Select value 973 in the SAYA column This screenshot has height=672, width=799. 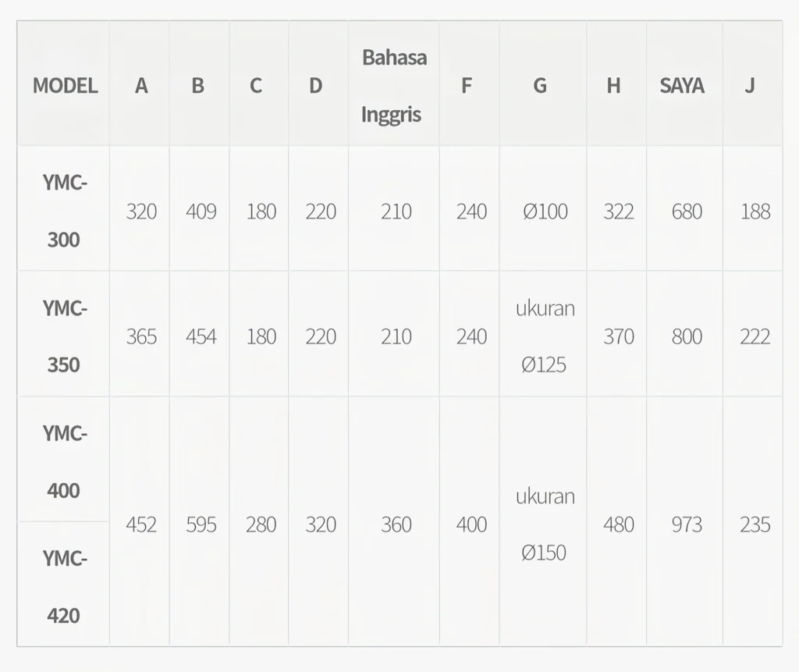687,524
